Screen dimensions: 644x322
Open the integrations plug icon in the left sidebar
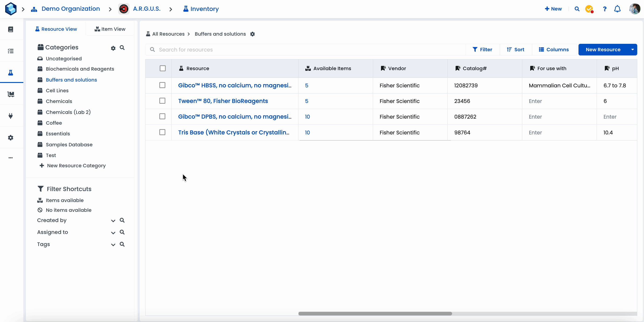[10, 116]
